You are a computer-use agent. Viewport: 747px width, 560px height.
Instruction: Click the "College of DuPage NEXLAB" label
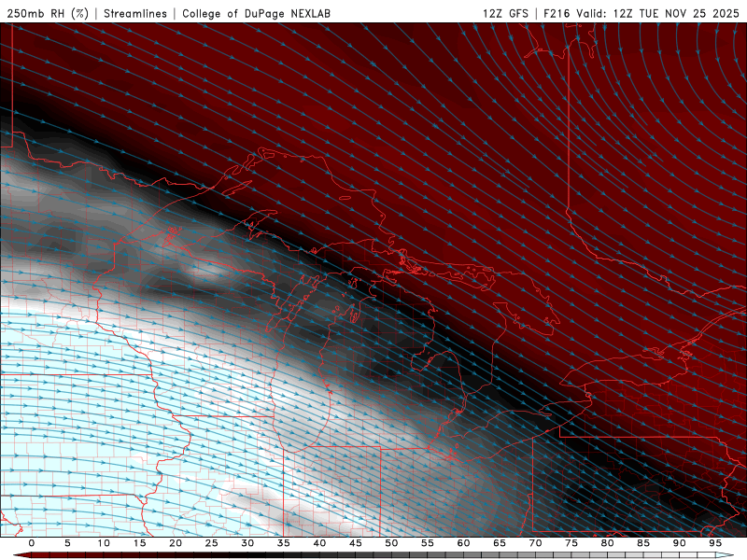point(256,13)
